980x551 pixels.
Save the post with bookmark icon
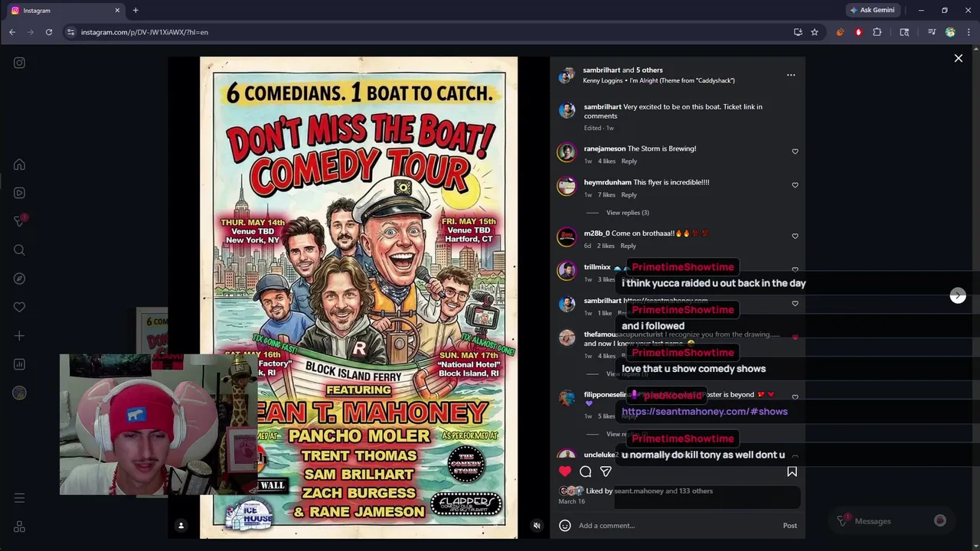[792, 471]
